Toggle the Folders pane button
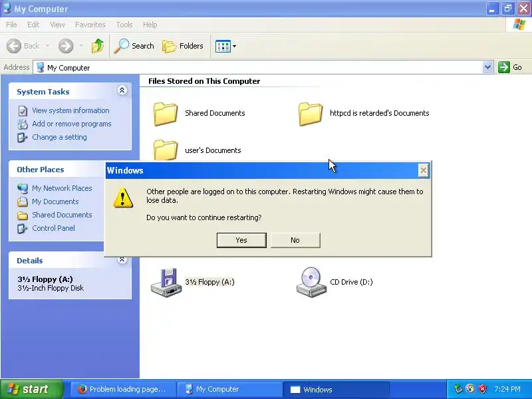This screenshot has width=532, height=399. (183, 46)
